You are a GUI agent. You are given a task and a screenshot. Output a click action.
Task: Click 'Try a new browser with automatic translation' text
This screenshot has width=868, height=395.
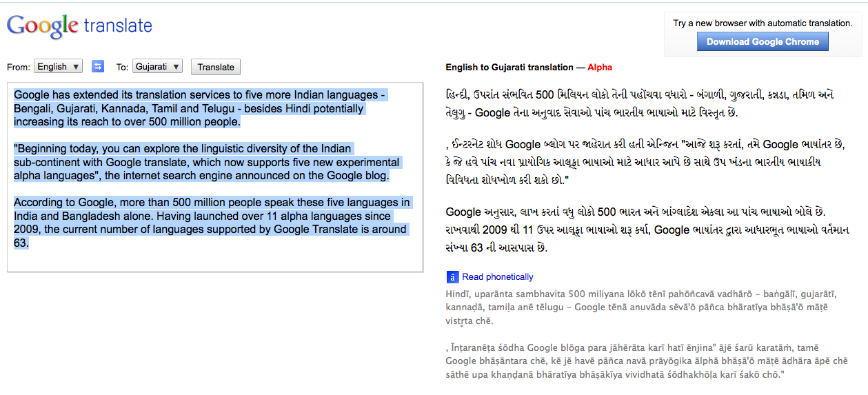763,23
